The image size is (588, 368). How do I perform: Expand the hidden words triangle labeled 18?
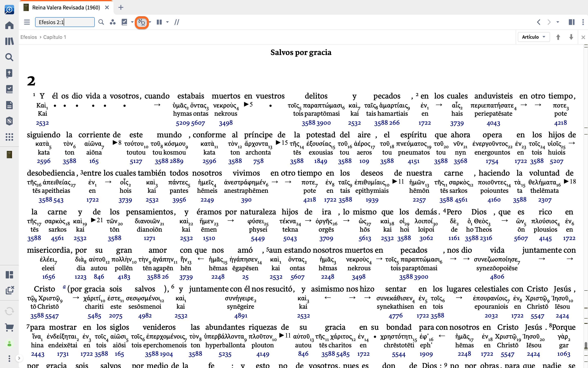point(570,181)
